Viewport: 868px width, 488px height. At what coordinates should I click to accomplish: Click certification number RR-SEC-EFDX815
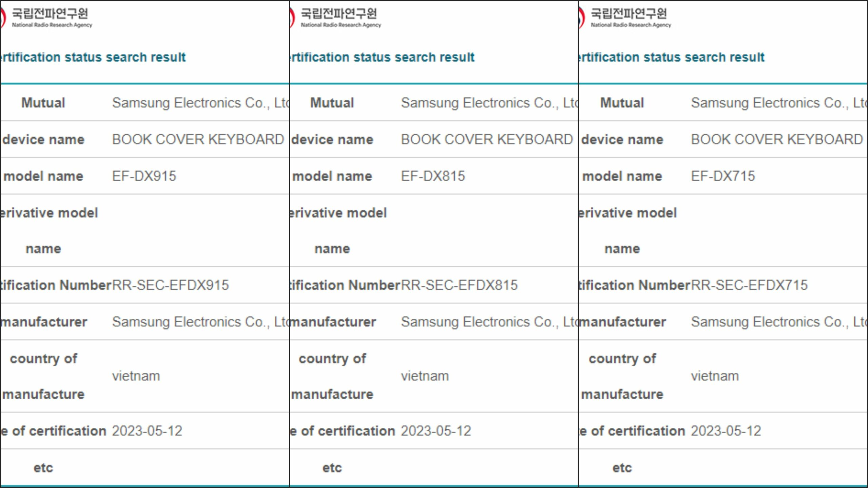[x=459, y=285]
